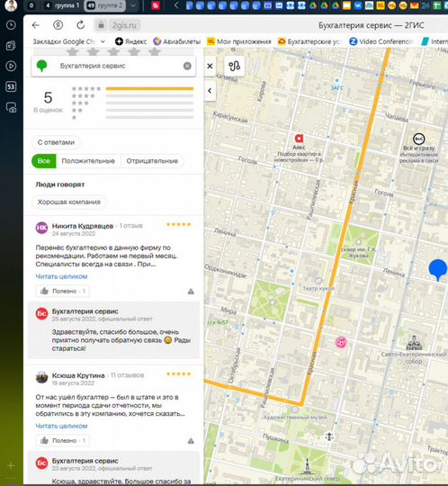Click the ЗАГС marker on map
The image size is (448, 486).
coord(336,81)
